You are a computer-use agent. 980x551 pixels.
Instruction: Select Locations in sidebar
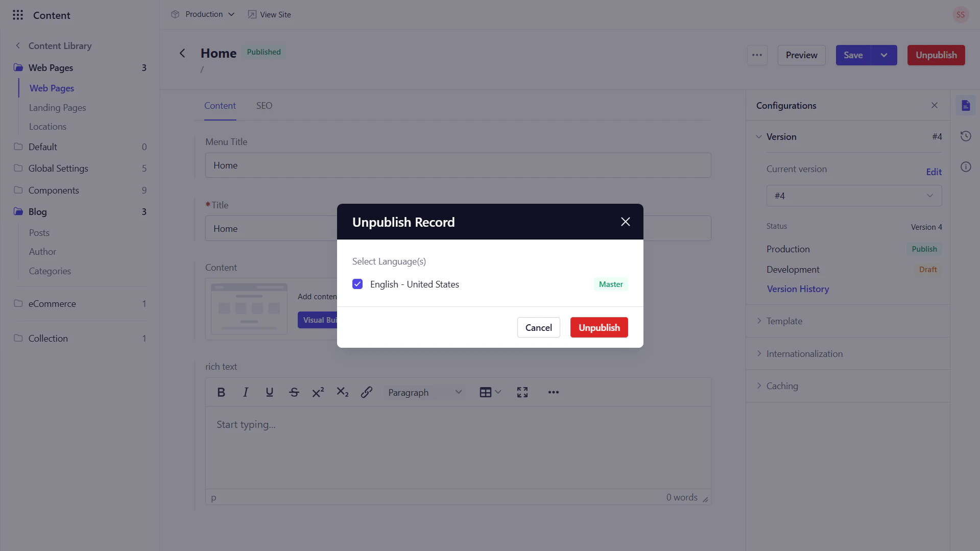47,126
